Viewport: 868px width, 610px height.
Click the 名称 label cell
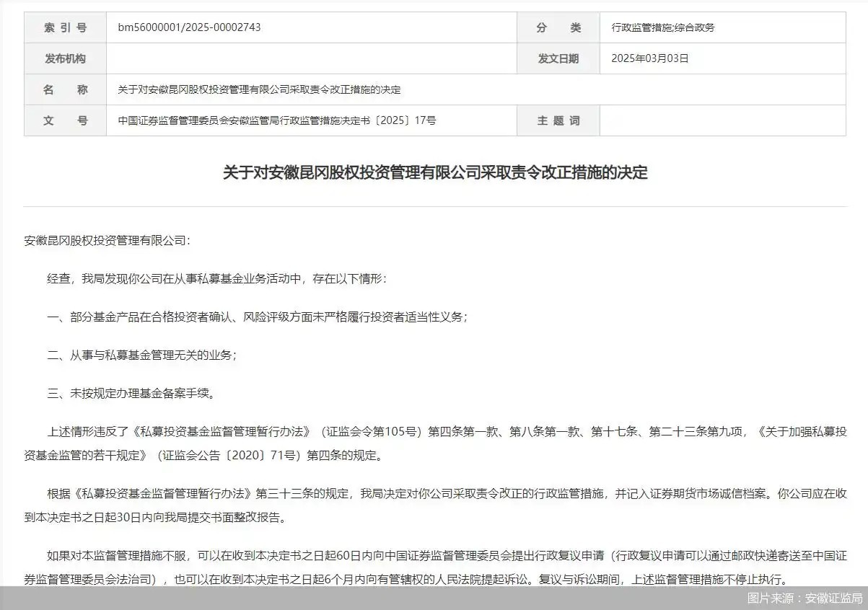pos(65,89)
